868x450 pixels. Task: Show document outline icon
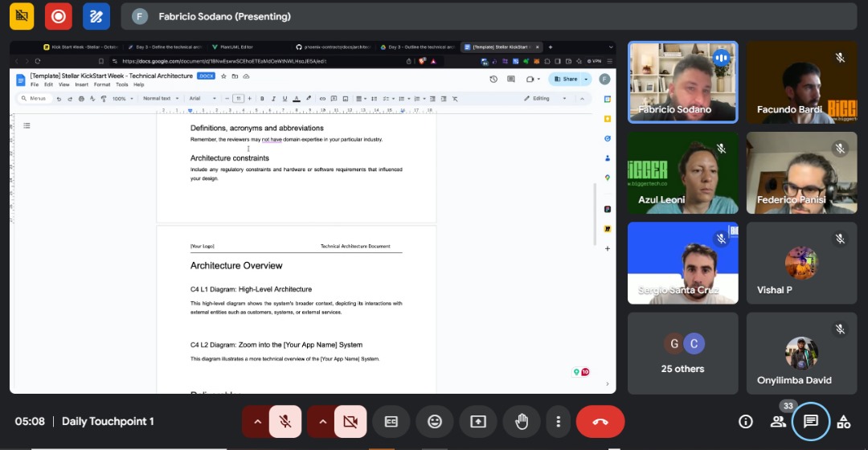(27, 125)
